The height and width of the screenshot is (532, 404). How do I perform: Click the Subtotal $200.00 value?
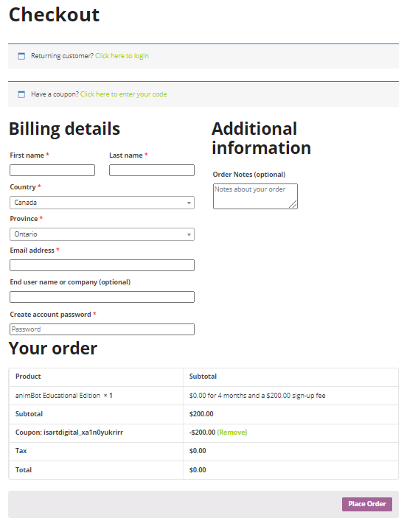pos(201,414)
